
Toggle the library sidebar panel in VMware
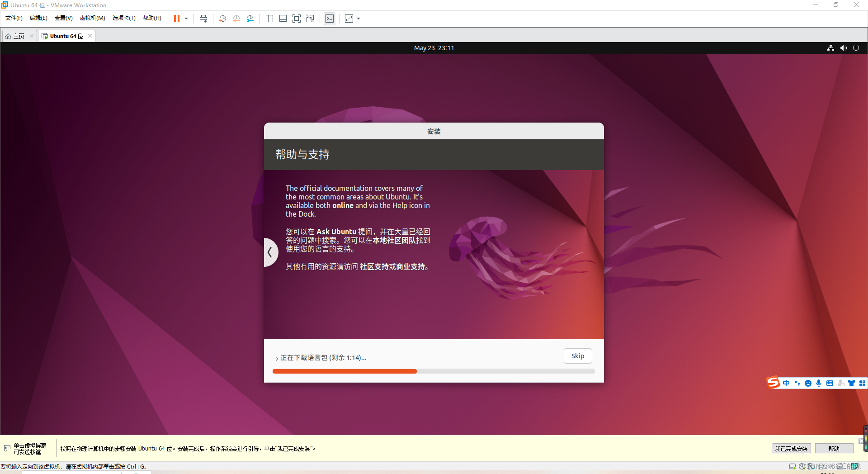pyautogui.click(x=269, y=19)
